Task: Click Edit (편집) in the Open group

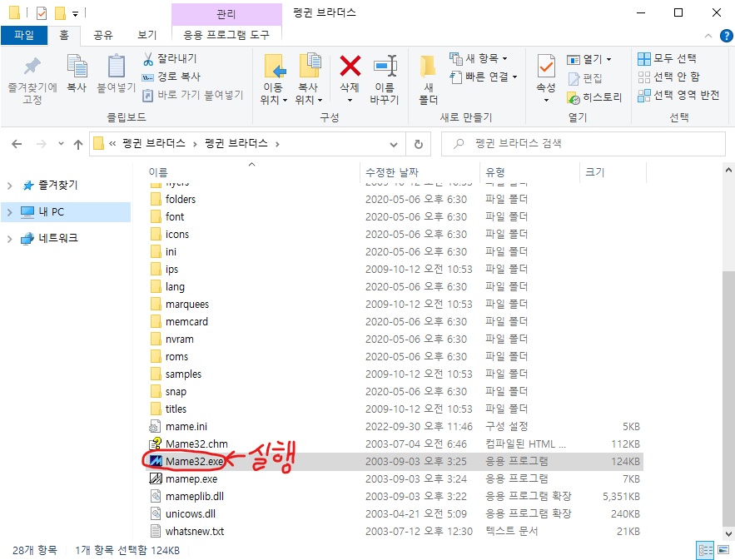Action: (584, 78)
